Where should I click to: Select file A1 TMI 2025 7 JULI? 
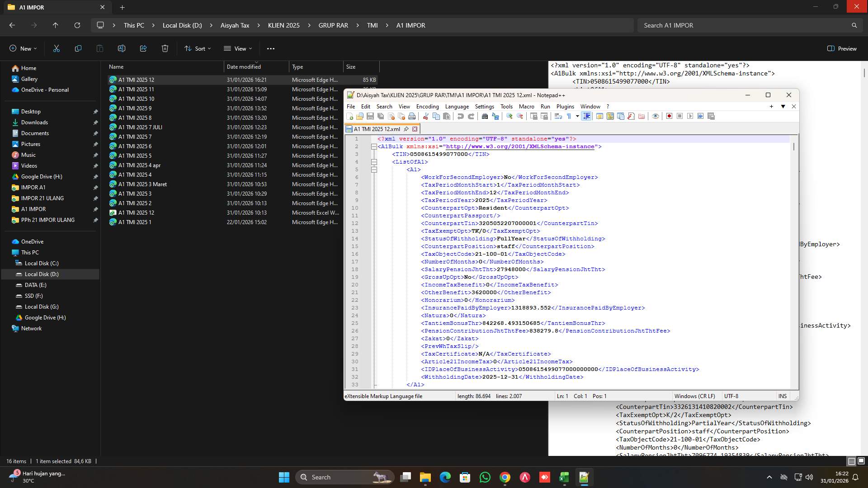click(141, 127)
